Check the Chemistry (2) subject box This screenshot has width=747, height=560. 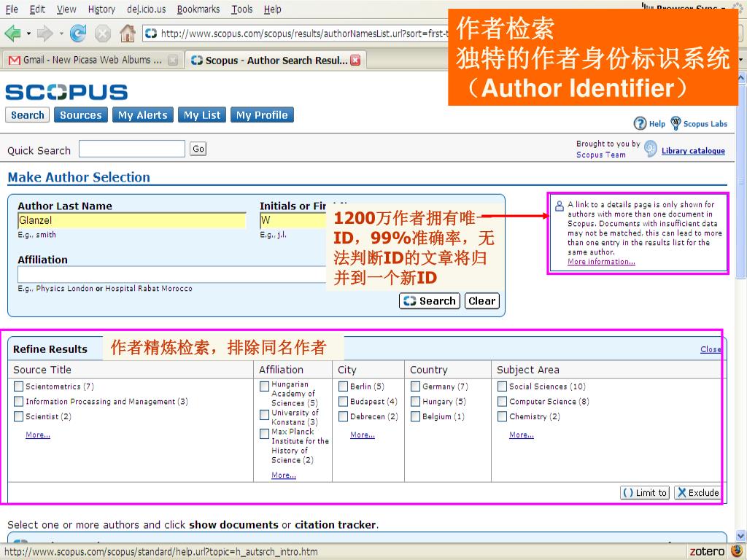(x=502, y=416)
